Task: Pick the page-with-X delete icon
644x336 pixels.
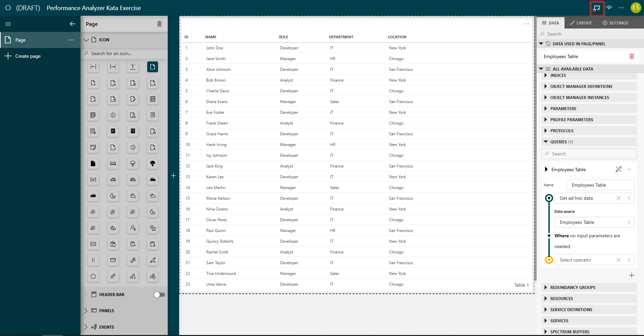Action: coord(113,147)
